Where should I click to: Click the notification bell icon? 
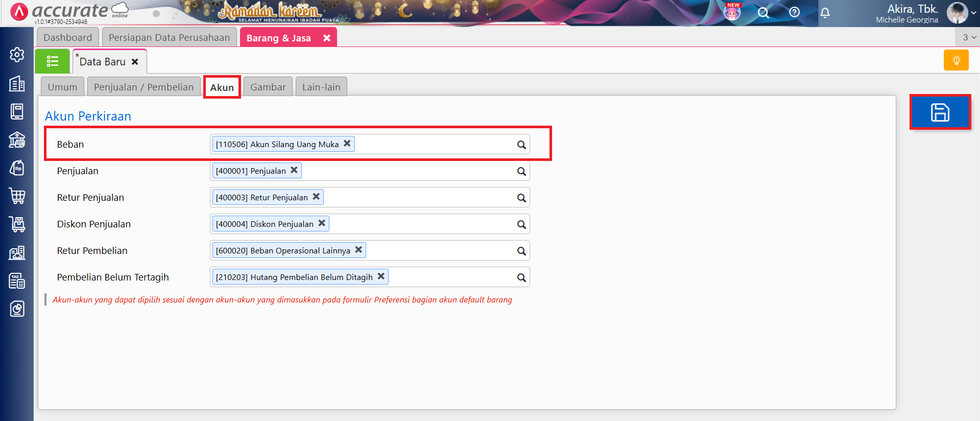[825, 13]
